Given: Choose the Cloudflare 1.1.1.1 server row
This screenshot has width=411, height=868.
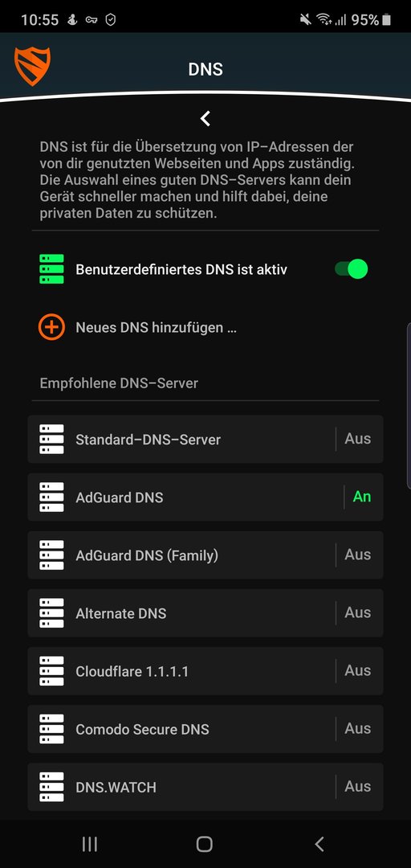Looking at the screenshot, I should tap(205, 671).
